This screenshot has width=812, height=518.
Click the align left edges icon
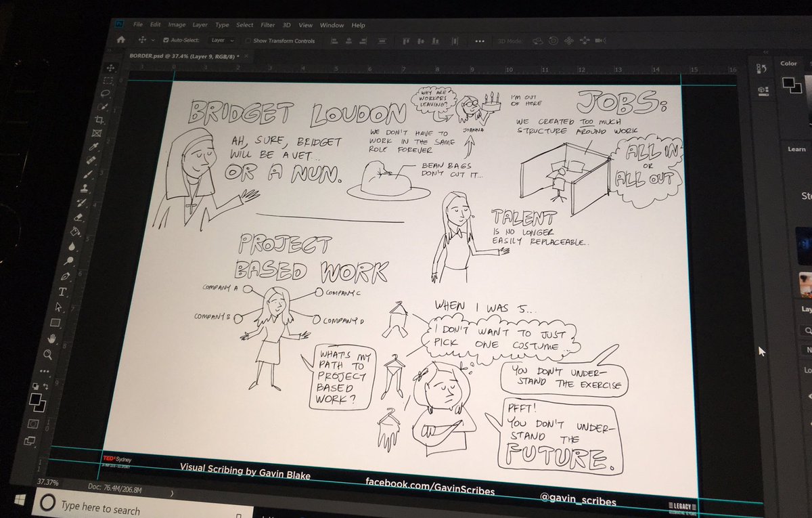pyautogui.click(x=335, y=41)
